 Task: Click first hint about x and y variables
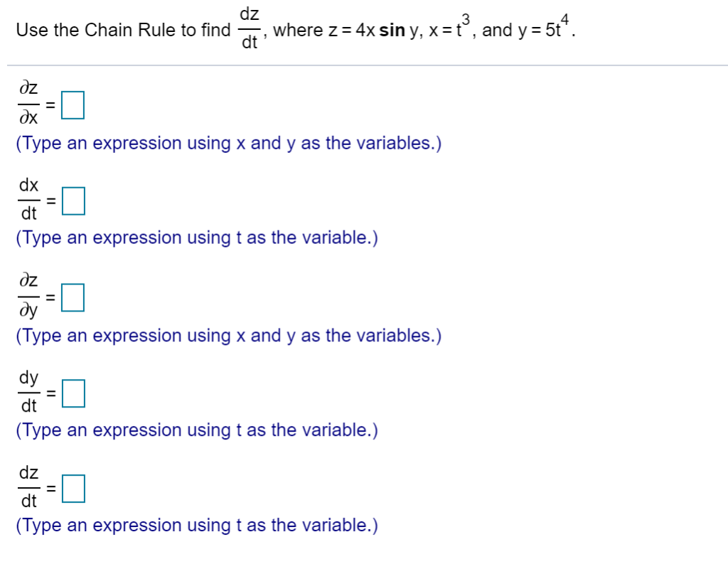pos(227,143)
